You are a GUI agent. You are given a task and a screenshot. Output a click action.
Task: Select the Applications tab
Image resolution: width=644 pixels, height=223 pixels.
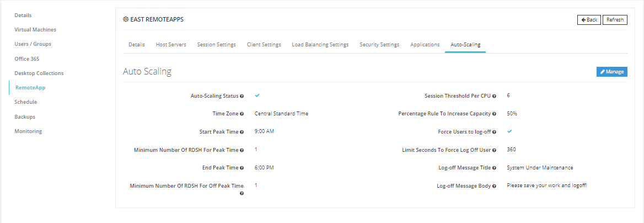(425, 45)
